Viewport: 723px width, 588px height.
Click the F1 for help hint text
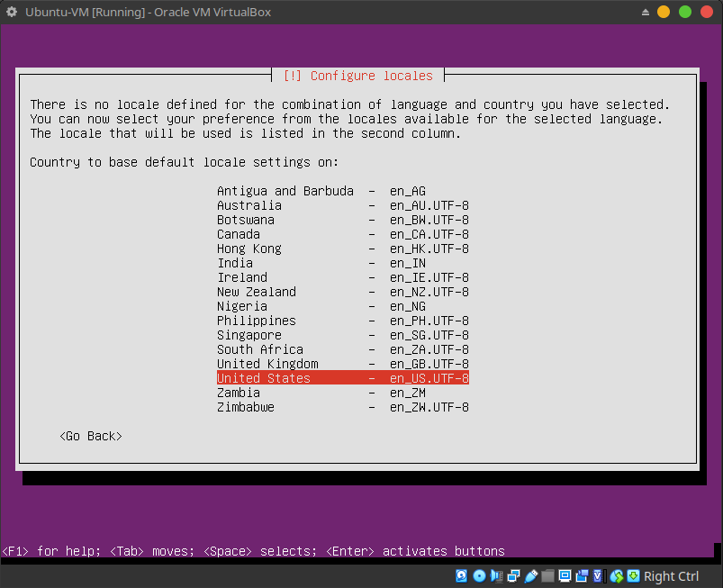51,551
